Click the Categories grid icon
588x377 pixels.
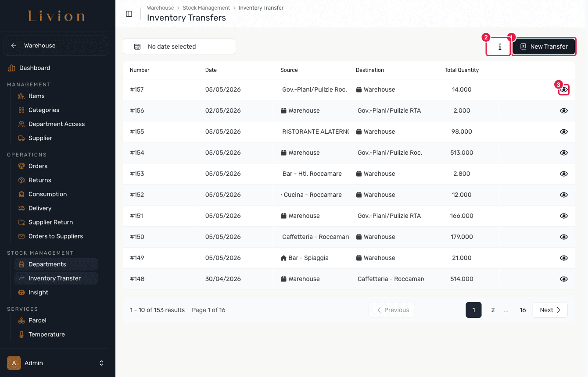[x=22, y=110]
